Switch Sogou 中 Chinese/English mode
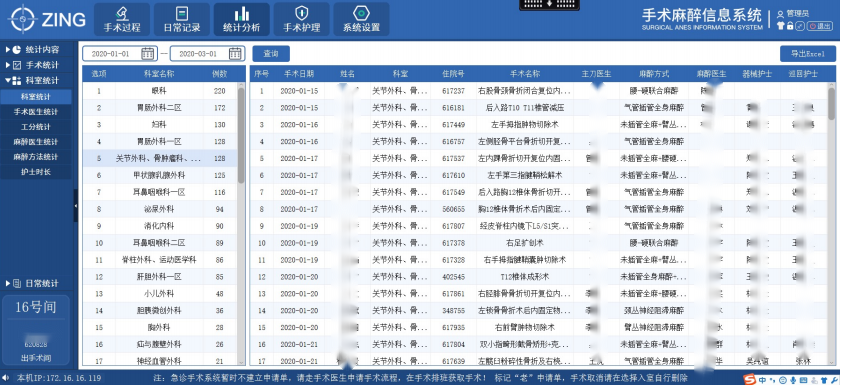The height and width of the screenshot is (385, 842). (x=763, y=380)
